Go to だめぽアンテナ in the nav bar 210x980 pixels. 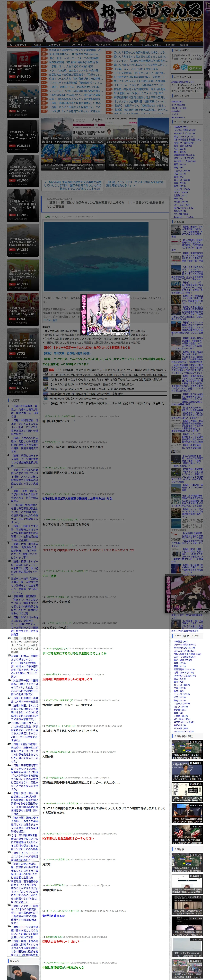tap(54, 45)
